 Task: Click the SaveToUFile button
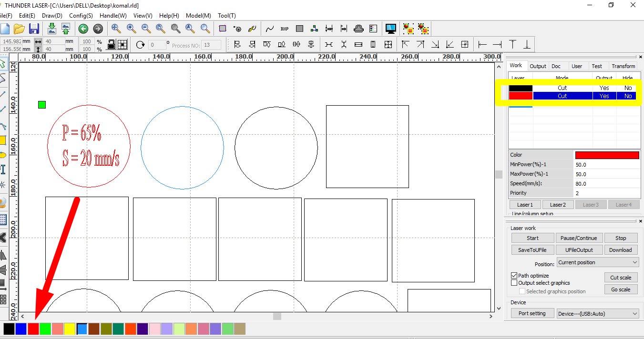[533, 250]
